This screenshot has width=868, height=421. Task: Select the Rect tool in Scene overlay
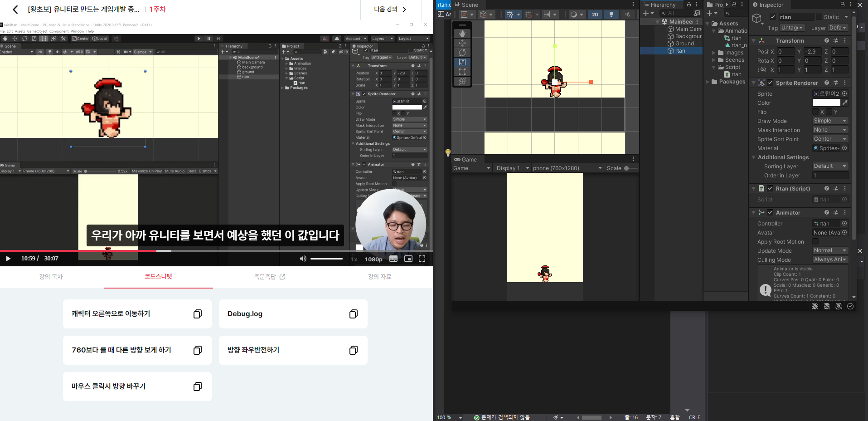(x=462, y=72)
